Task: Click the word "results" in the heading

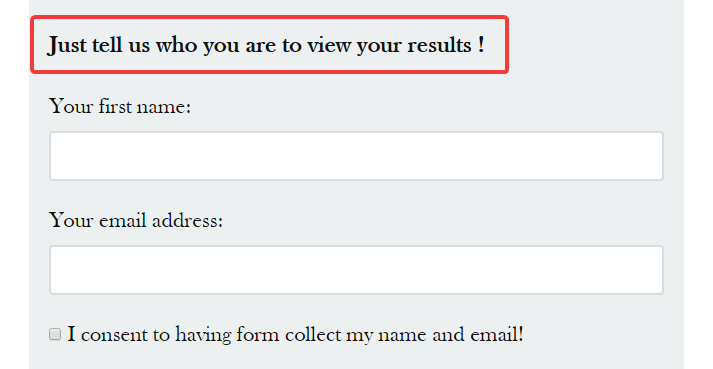Action: coord(439,45)
